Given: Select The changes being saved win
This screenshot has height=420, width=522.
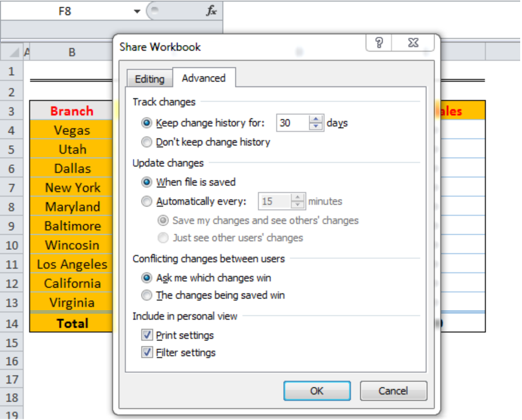Looking at the screenshot, I should coord(146,295).
